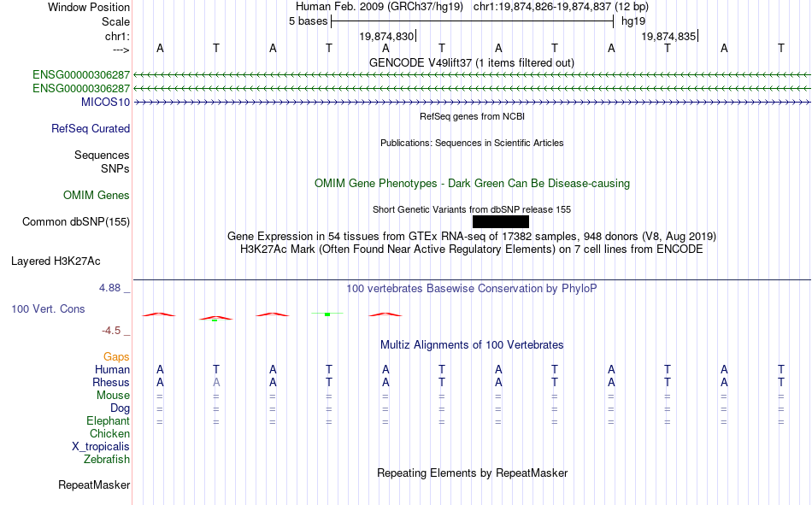Select the X_tropicalis species row label
812x505 pixels.
[x=101, y=447]
